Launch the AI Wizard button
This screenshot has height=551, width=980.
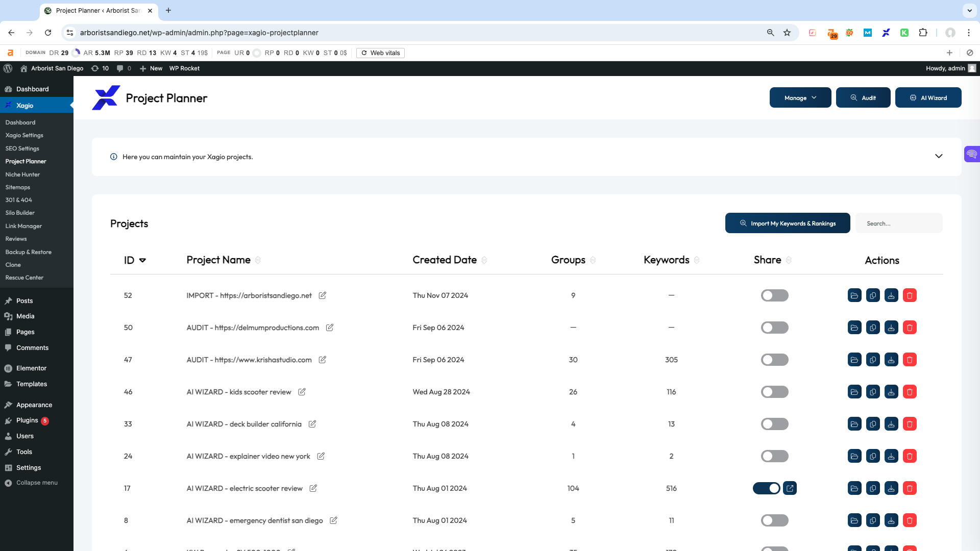tap(928, 97)
